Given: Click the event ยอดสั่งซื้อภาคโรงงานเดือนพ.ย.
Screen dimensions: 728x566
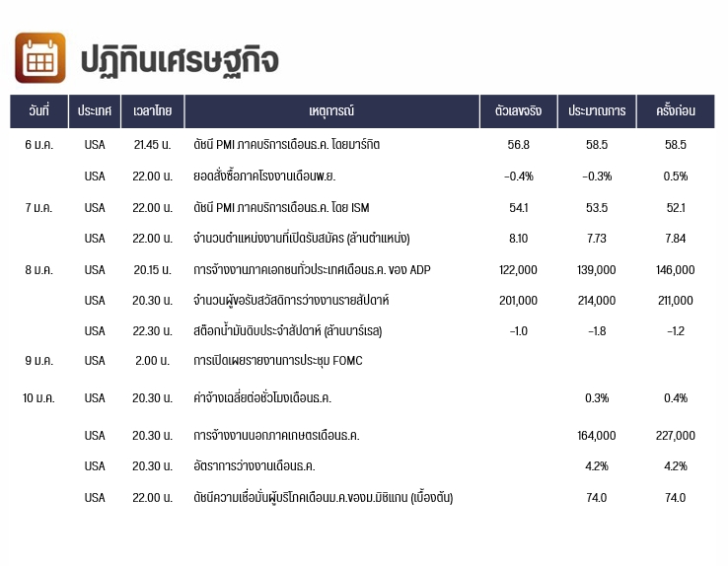Looking at the screenshot, I should [x=264, y=177].
